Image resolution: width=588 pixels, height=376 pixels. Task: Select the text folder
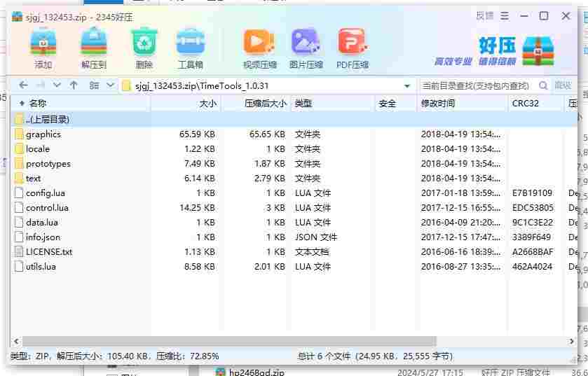pyautogui.click(x=294, y=179)
